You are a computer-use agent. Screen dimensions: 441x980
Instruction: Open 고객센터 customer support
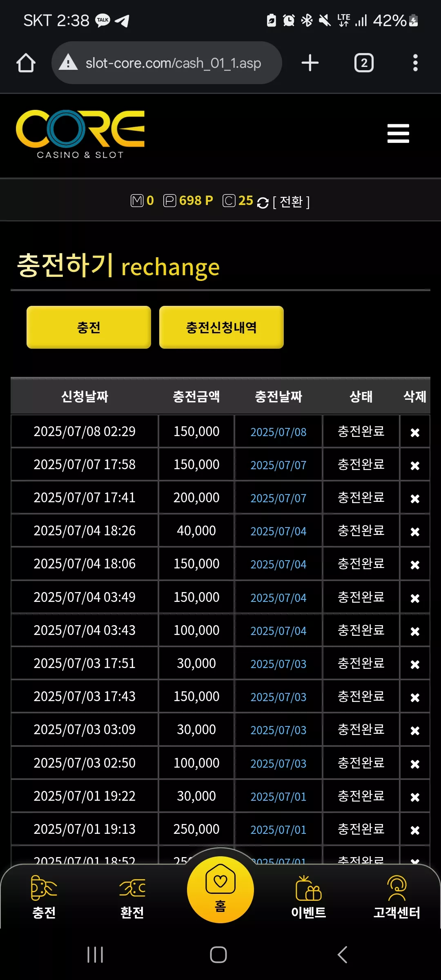[397, 897]
